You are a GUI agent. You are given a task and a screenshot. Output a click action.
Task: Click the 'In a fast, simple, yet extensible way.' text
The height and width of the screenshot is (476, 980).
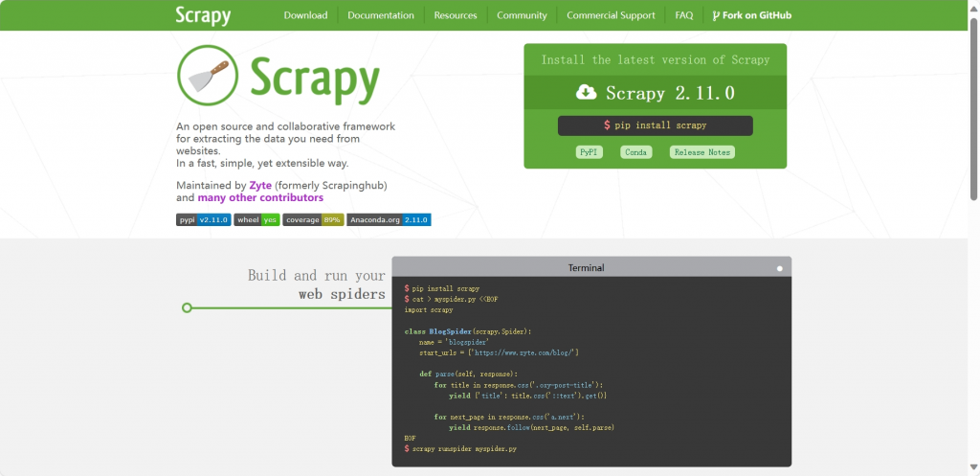(262, 163)
